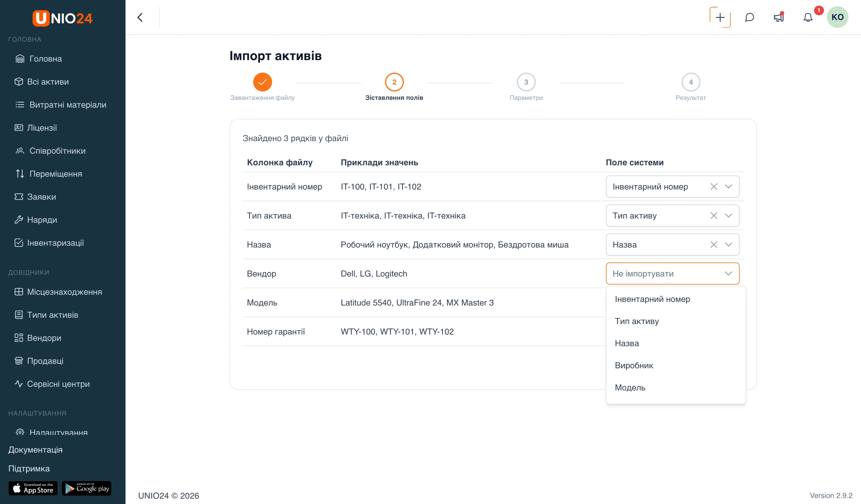The height and width of the screenshot is (504, 861).
Task: Click the Всі активи cube icon
Action: point(19,82)
